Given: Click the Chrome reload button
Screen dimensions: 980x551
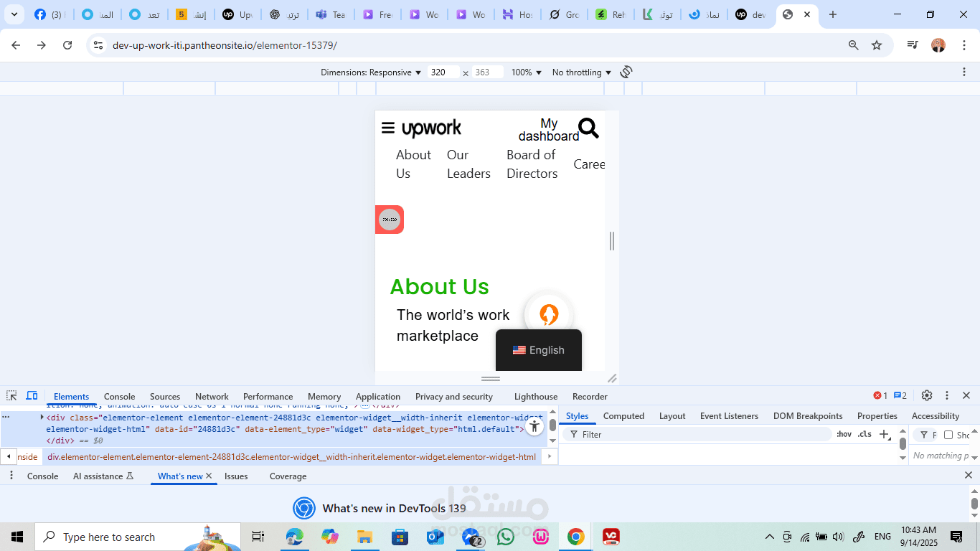Looking at the screenshot, I should (x=67, y=45).
